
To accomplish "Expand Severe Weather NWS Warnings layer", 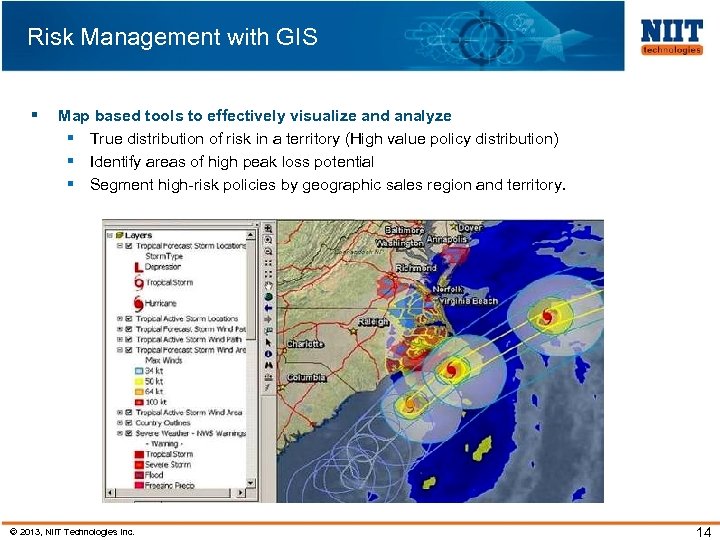I will click(x=120, y=433).
